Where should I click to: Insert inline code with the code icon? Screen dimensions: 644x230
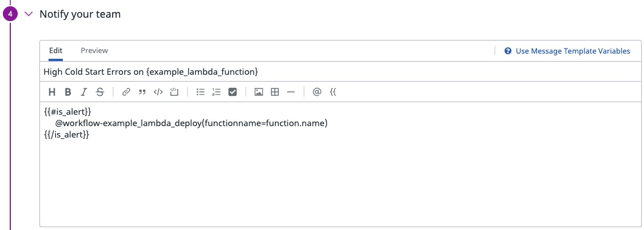click(158, 92)
